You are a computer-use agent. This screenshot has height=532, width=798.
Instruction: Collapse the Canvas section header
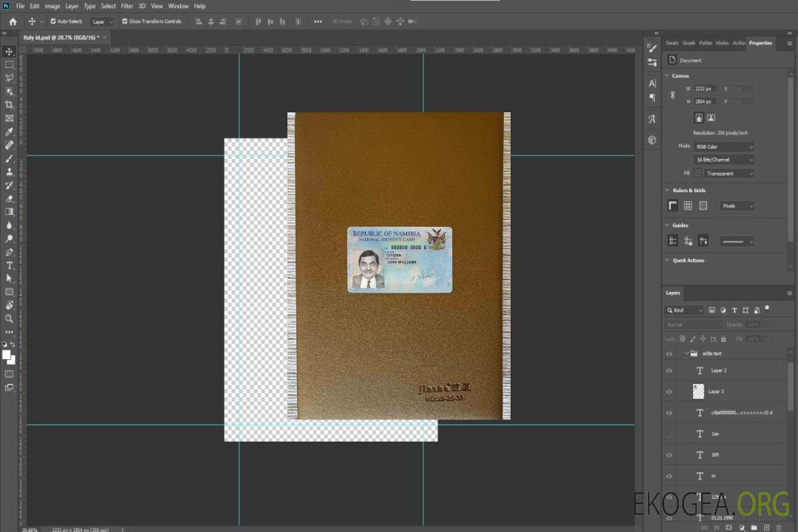click(669, 75)
